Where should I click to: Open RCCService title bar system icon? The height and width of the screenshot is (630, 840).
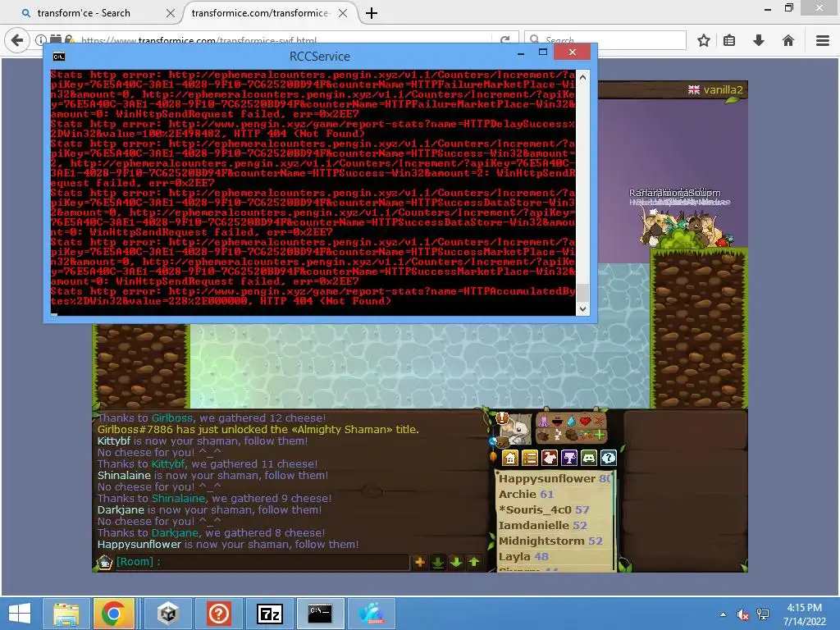(x=59, y=57)
